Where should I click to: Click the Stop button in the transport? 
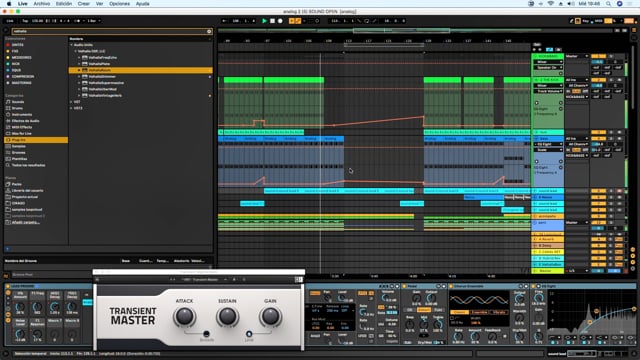(272, 21)
